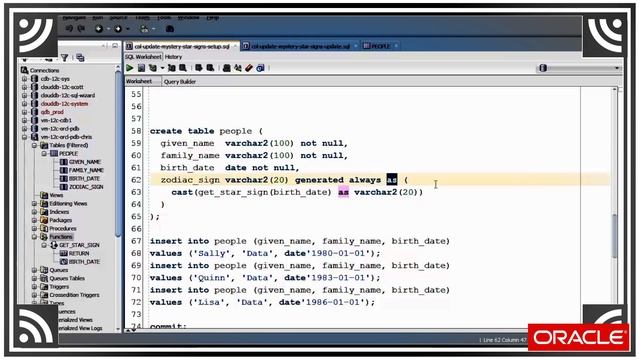Select the Worksheet sub-tab
640x360 pixels.
coord(139,81)
